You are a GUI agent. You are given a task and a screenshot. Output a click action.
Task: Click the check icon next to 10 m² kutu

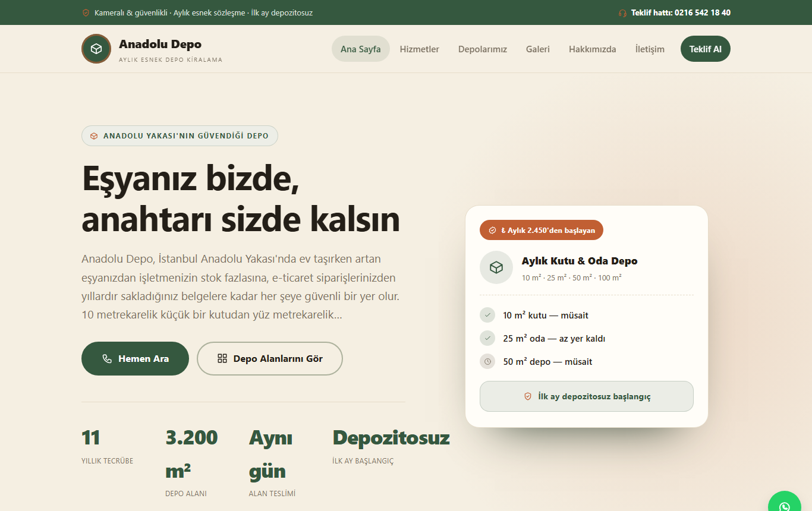[487, 315]
